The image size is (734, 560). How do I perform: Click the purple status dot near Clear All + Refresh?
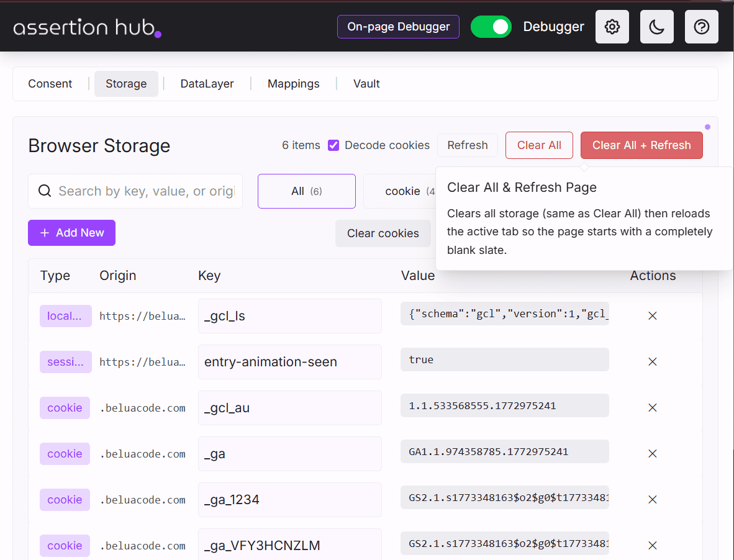(707, 127)
